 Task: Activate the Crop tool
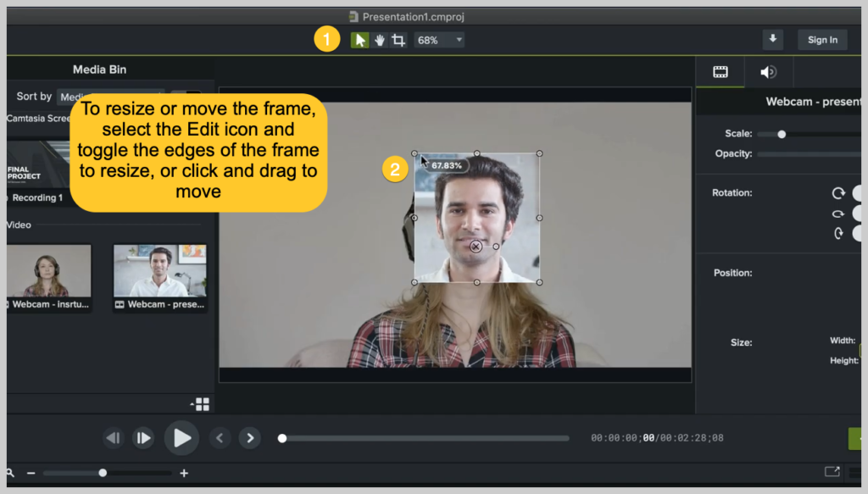(x=398, y=39)
